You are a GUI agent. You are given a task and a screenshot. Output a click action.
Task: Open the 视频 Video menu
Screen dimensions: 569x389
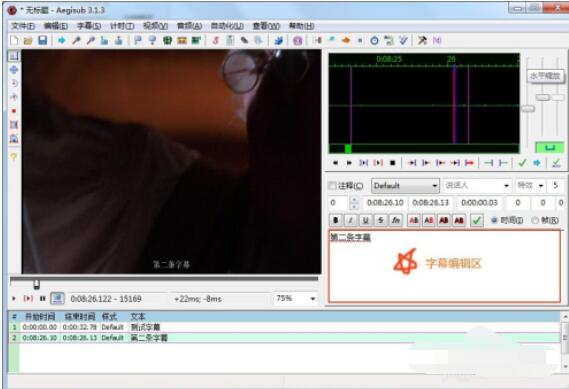pyautogui.click(x=155, y=26)
